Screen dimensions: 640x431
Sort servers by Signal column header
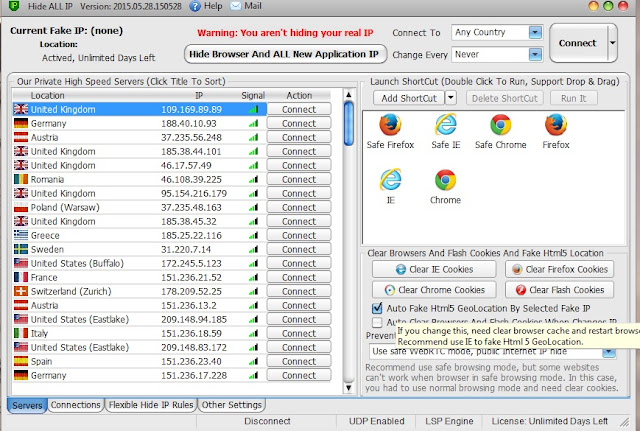click(253, 96)
